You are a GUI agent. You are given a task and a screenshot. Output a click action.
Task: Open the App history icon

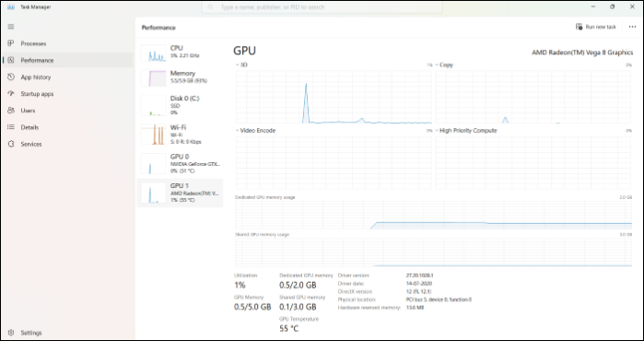click(x=11, y=77)
